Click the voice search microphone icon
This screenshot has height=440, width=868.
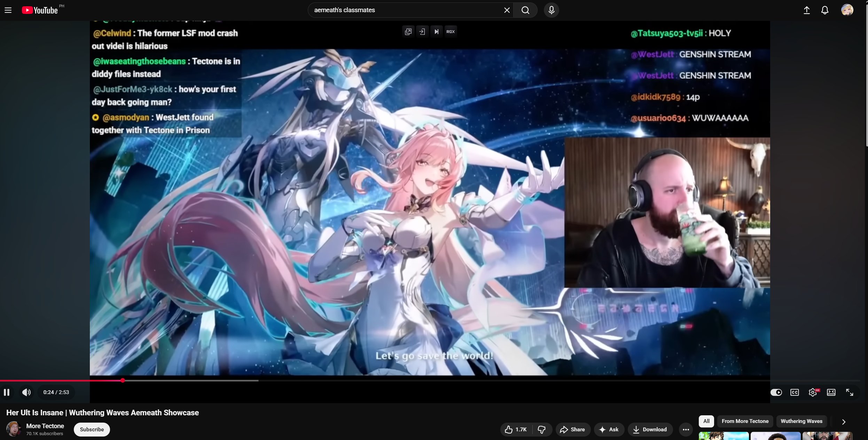(551, 10)
